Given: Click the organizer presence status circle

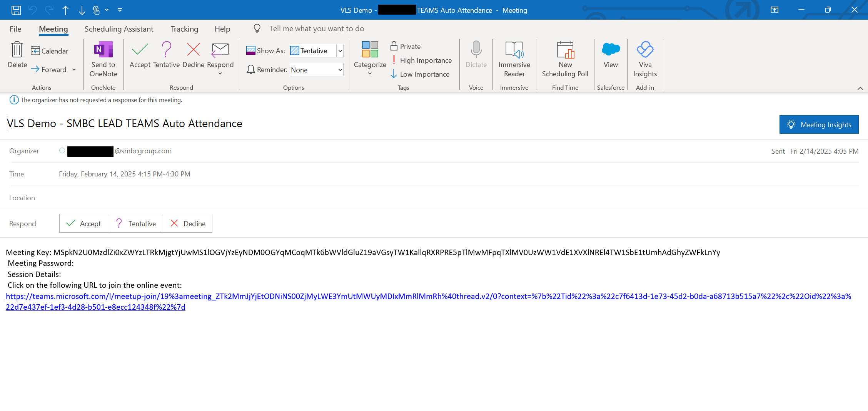Looking at the screenshot, I should click(x=62, y=151).
